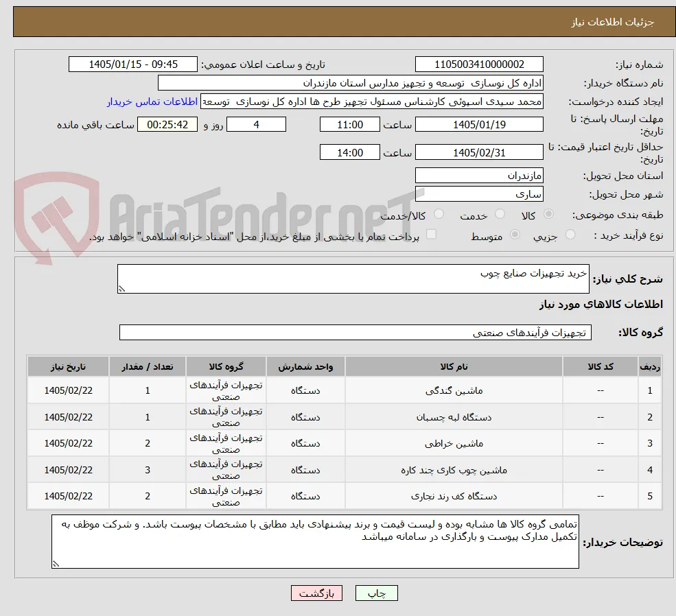
Task: Click the ماشین چوب کاری چند کاره item
Action: 454,470
